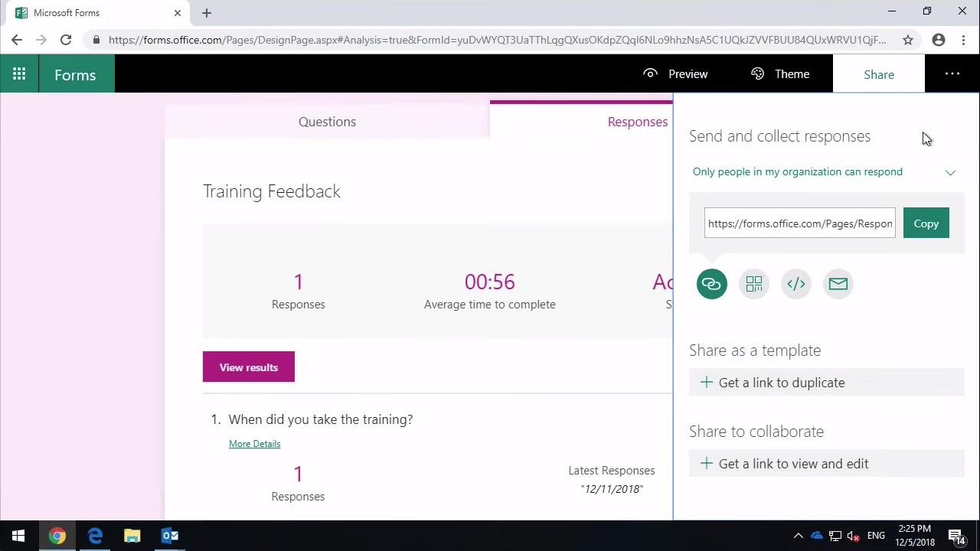Open a new browser tab
Screen dimensions: 980x551
(x=207, y=13)
